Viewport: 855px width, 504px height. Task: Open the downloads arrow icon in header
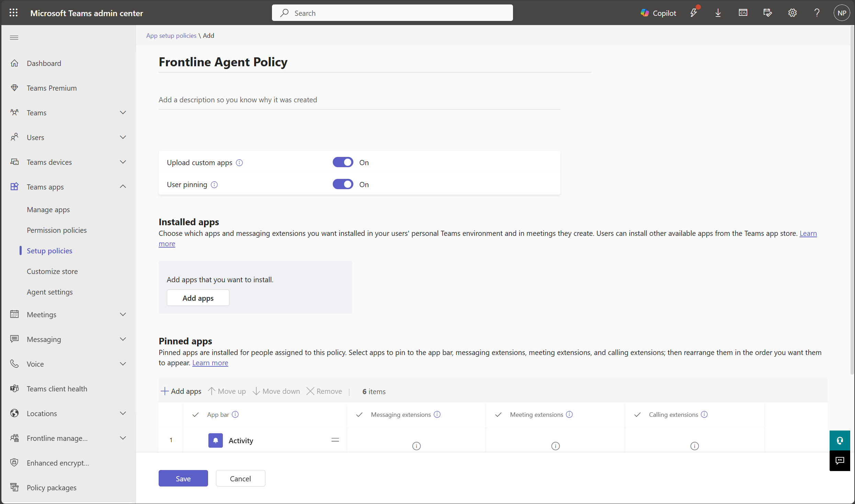(x=718, y=13)
